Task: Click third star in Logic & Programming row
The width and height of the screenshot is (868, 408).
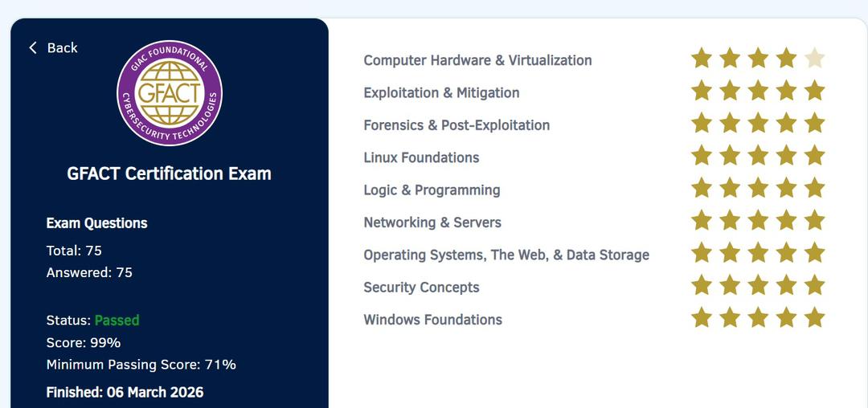Action: pos(758,188)
